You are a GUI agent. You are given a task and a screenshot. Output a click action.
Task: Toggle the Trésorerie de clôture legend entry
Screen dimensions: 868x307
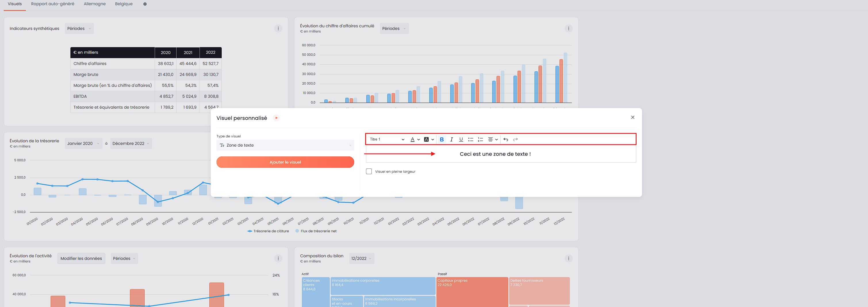point(268,231)
